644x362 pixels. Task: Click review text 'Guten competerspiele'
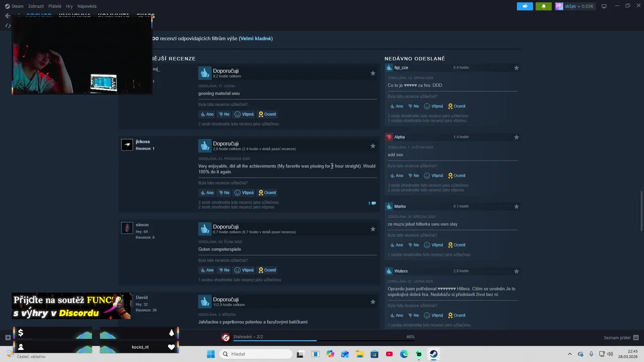(219, 249)
